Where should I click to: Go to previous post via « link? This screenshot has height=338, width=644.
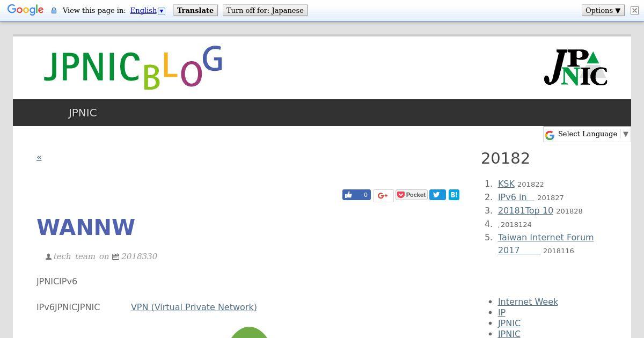pos(39,157)
